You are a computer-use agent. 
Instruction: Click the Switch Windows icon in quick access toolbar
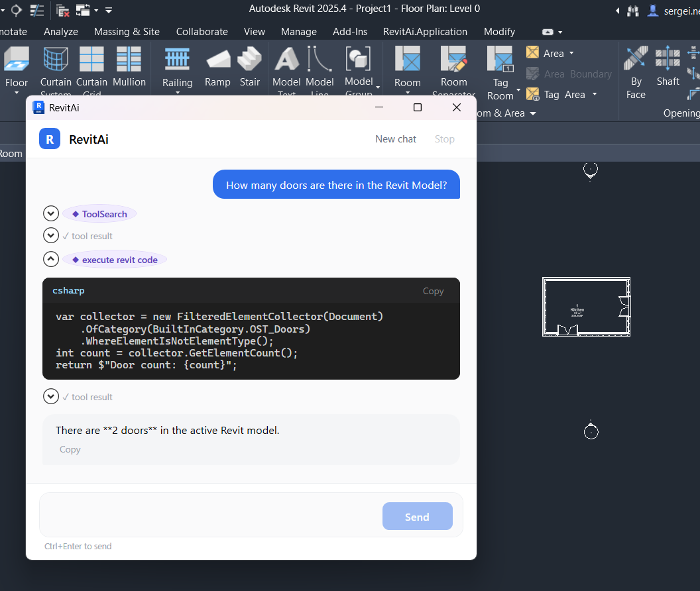(x=83, y=10)
